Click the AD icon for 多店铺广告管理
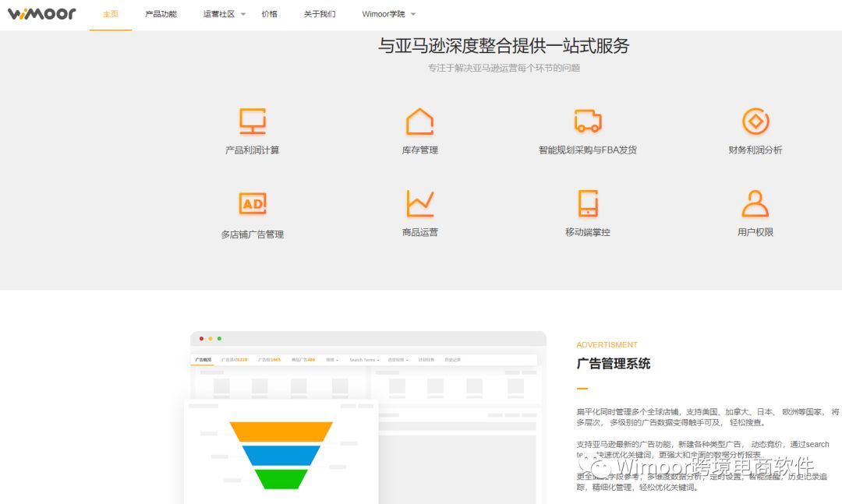This screenshot has height=504, width=842. (253, 204)
